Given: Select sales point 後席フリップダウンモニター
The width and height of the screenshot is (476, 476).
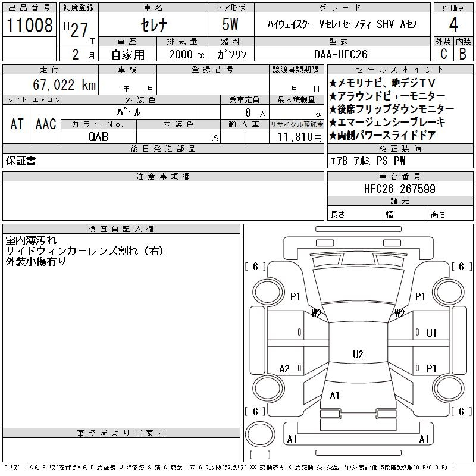Looking at the screenshot, I should point(392,109).
